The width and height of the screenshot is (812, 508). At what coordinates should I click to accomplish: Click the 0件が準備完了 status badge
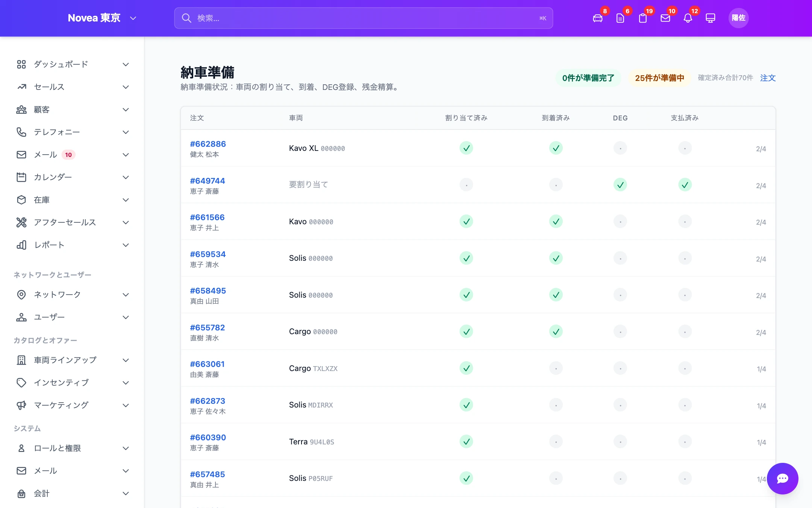click(588, 78)
